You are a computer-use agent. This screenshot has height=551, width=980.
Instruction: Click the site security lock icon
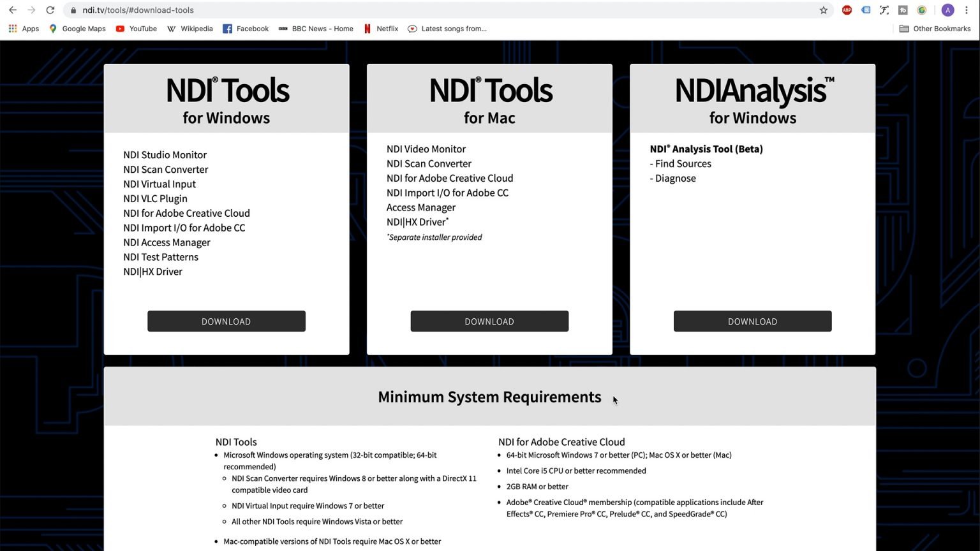tap(72, 10)
